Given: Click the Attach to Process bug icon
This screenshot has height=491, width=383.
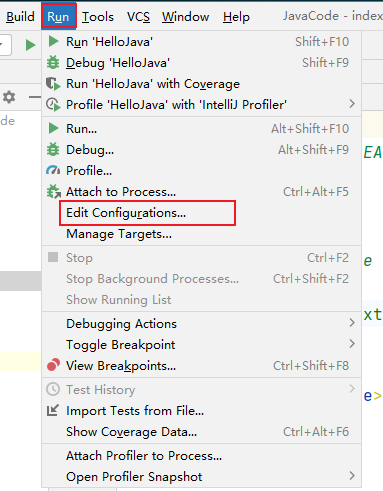Looking at the screenshot, I should [x=53, y=192].
